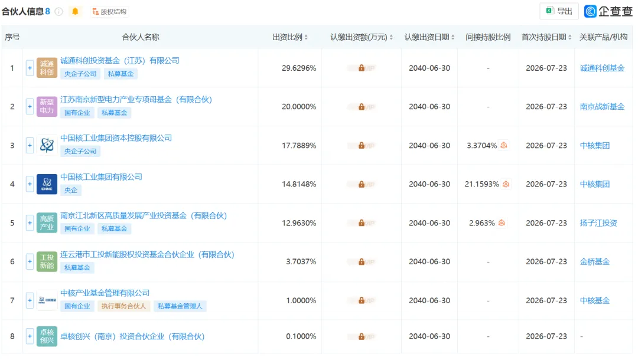
Task: Click the VIP lock icon in row 6
Action: (362, 261)
